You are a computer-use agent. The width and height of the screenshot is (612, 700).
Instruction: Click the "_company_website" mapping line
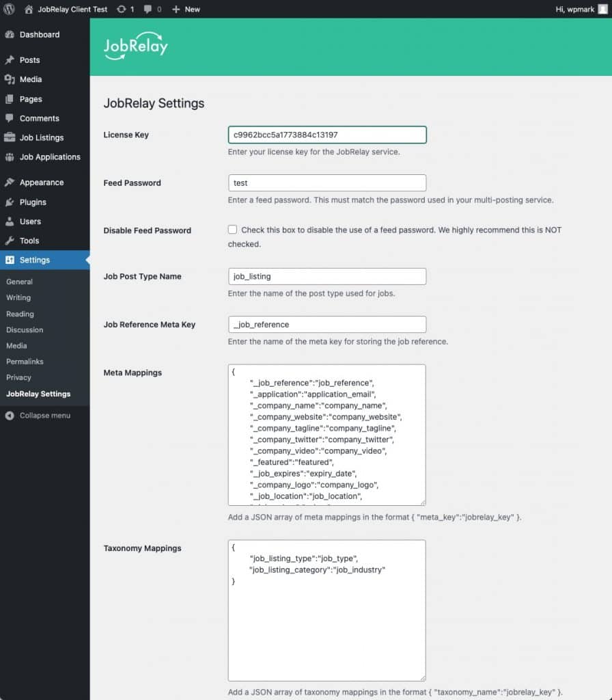tap(326, 417)
